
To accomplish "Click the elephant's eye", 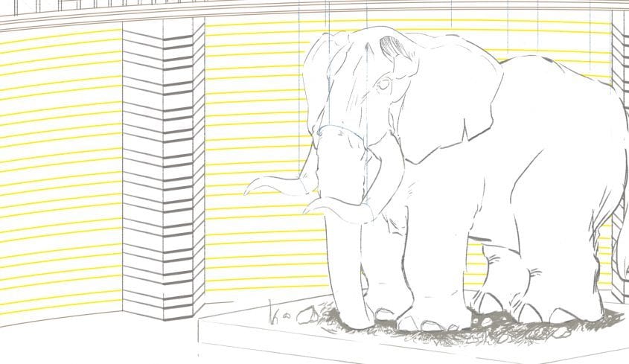I will pos(383,86).
